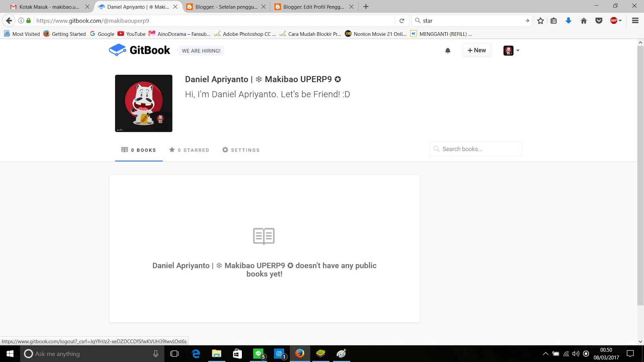Viewport: 644px width, 362px height.
Task: Close the Daniel Apriyanto GitBook tab
Action: pos(175,7)
